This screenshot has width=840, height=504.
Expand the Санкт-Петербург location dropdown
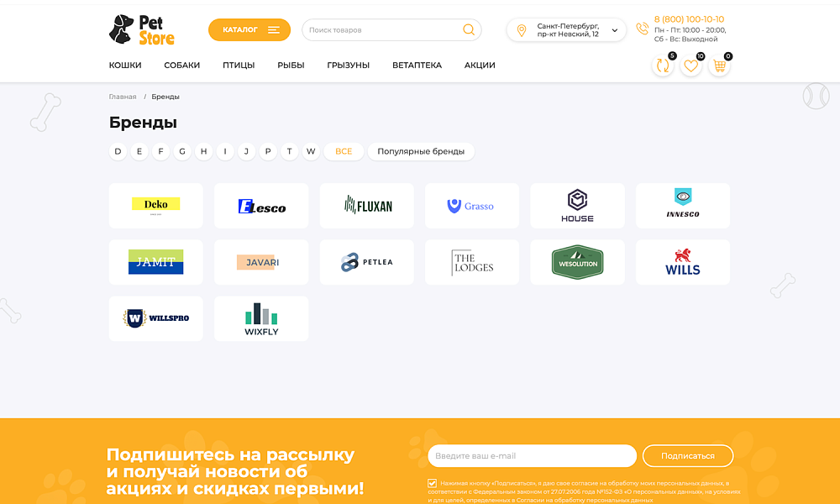(566, 29)
